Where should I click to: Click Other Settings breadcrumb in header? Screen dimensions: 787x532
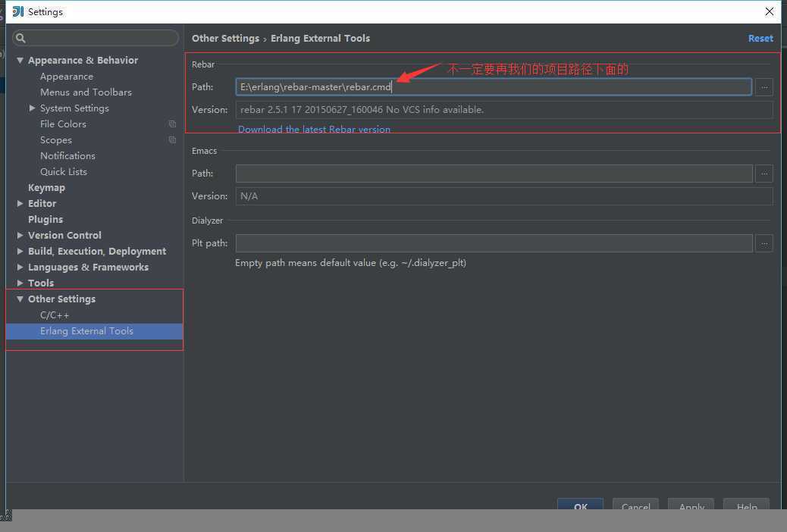(x=225, y=39)
